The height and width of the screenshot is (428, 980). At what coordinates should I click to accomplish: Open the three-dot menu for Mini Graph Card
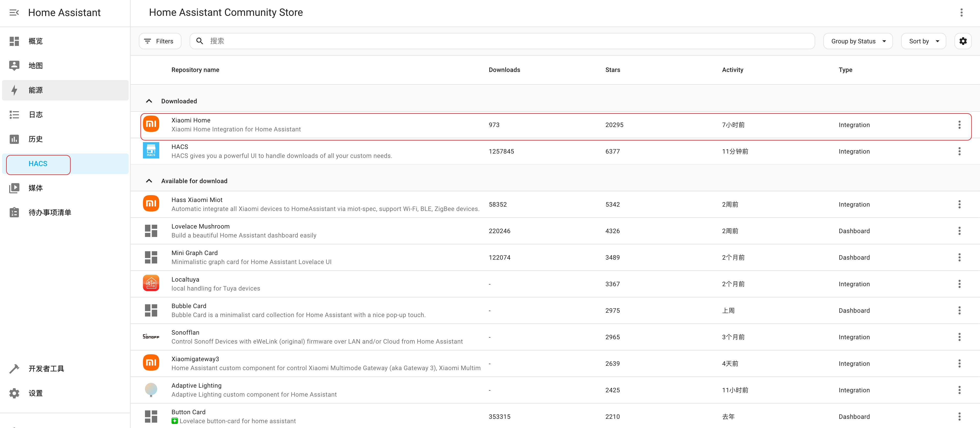(959, 257)
